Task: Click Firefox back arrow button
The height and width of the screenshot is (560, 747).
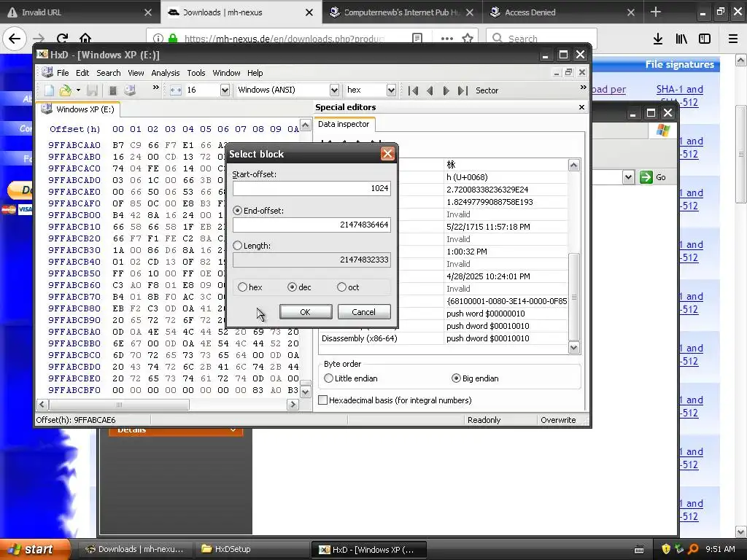Action: pyautogui.click(x=15, y=39)
